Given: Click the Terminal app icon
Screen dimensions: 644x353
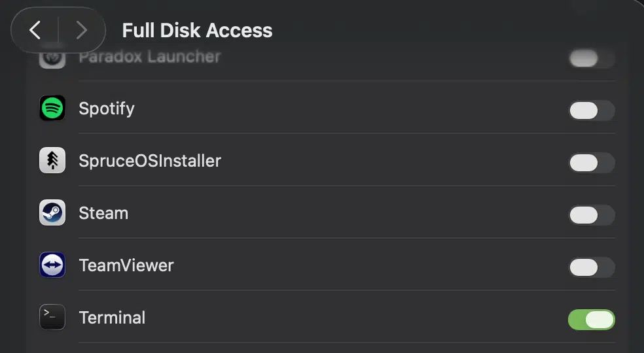Looking at the screenshot, I should tap(52, 317).
